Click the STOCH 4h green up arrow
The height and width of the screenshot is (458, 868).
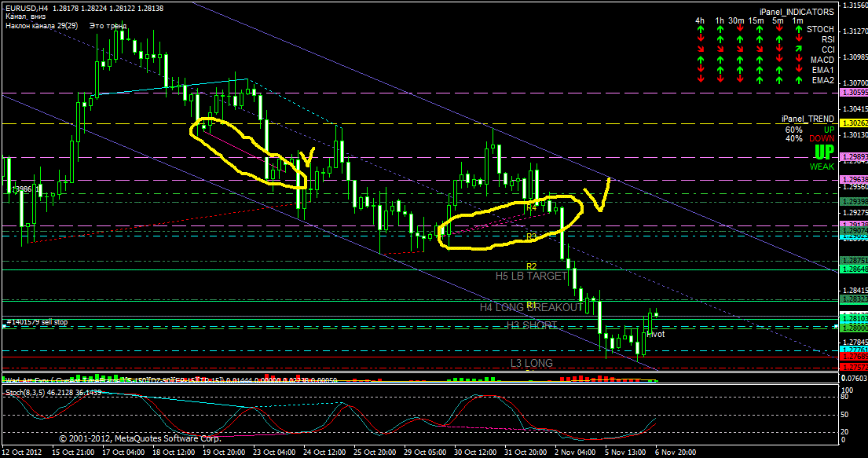tap(700, 29)
